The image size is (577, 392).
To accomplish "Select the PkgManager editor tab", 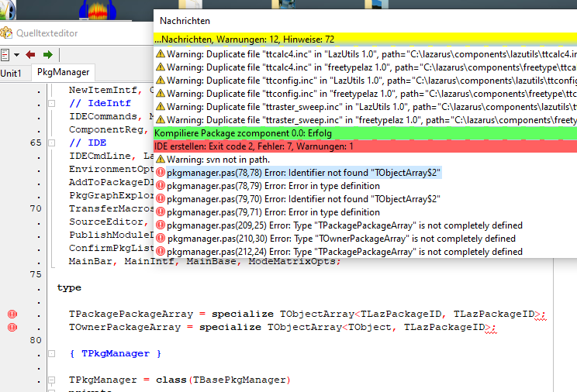I will point(64,73).
